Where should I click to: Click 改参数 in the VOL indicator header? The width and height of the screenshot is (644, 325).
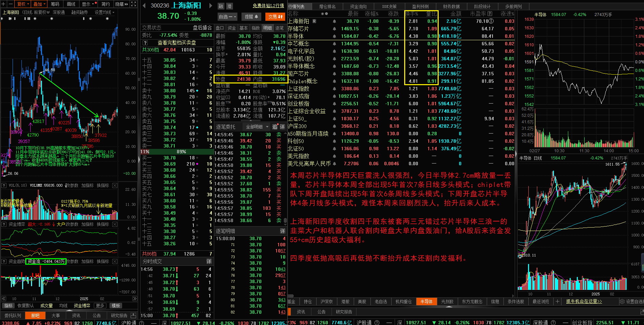[x=72, y=185]
